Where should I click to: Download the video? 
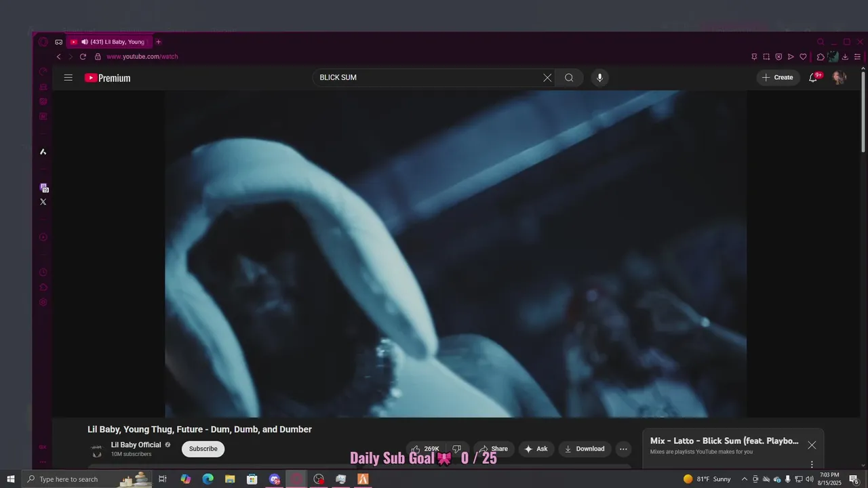click(x=585, y=449)
